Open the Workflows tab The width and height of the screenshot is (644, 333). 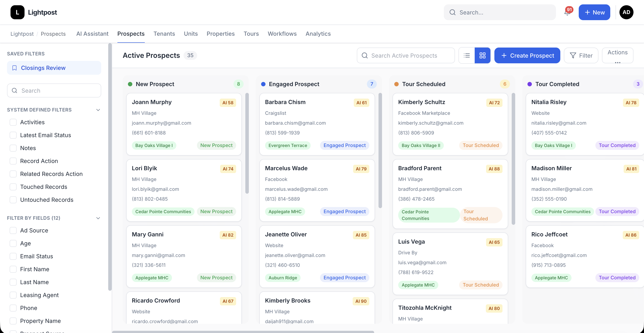coord(282,34)
